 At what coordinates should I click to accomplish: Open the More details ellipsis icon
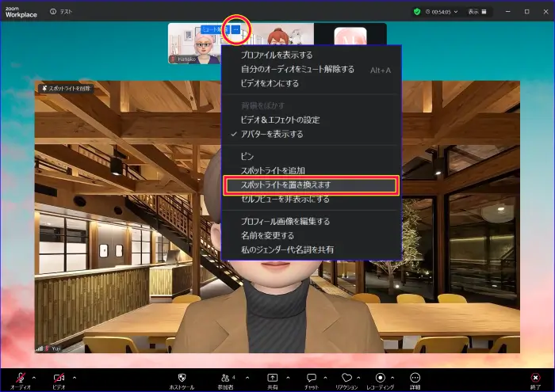coord(415,378)
